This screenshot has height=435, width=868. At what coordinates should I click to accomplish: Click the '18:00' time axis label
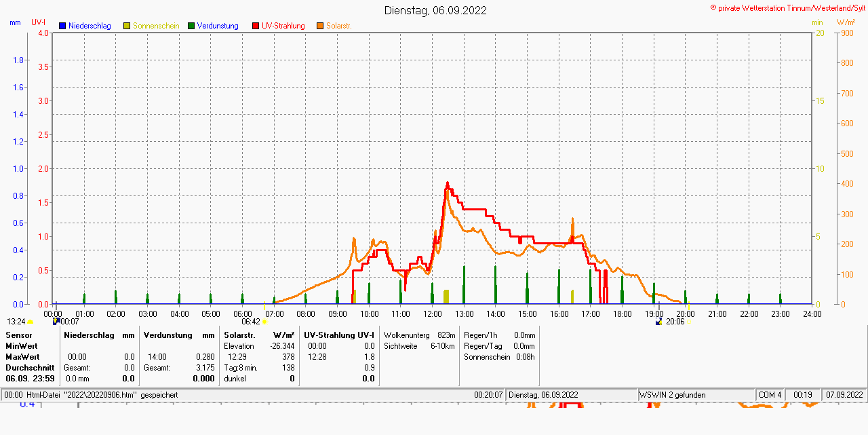click(622, 314)
